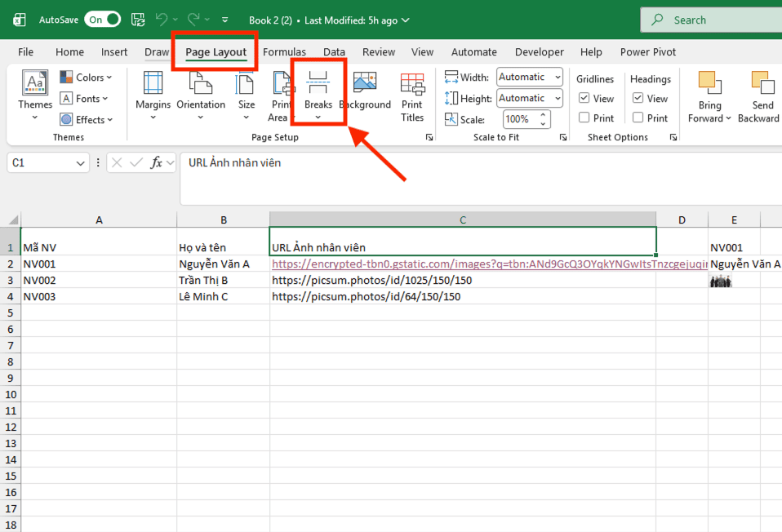
Task: Open the Name Box dropdown arrow
Action: click(80, 163)
